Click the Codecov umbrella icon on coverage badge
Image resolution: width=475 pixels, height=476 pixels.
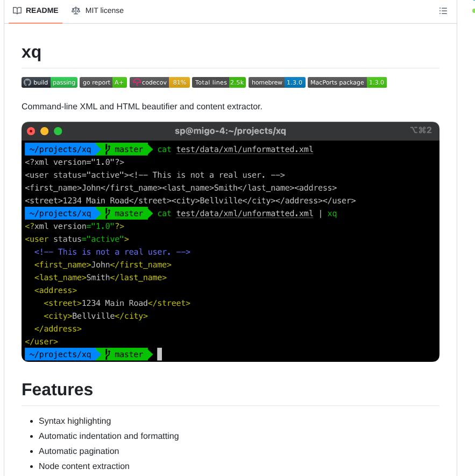tap(138, 82)
